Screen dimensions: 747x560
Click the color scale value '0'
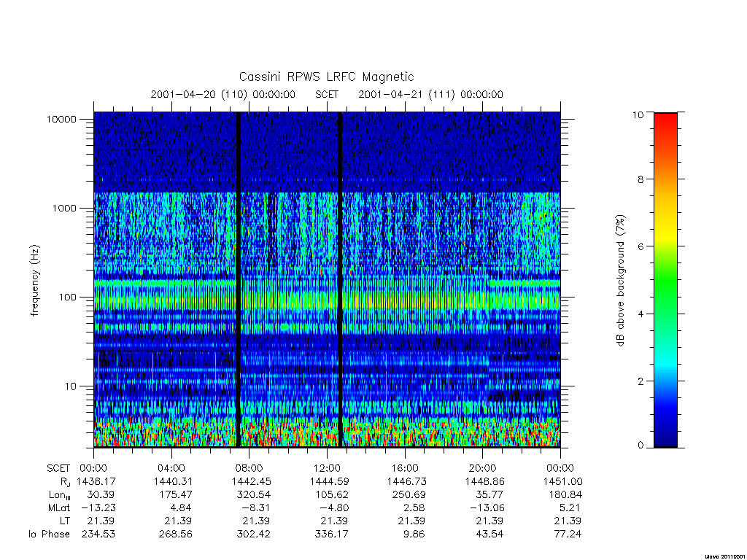641,446
